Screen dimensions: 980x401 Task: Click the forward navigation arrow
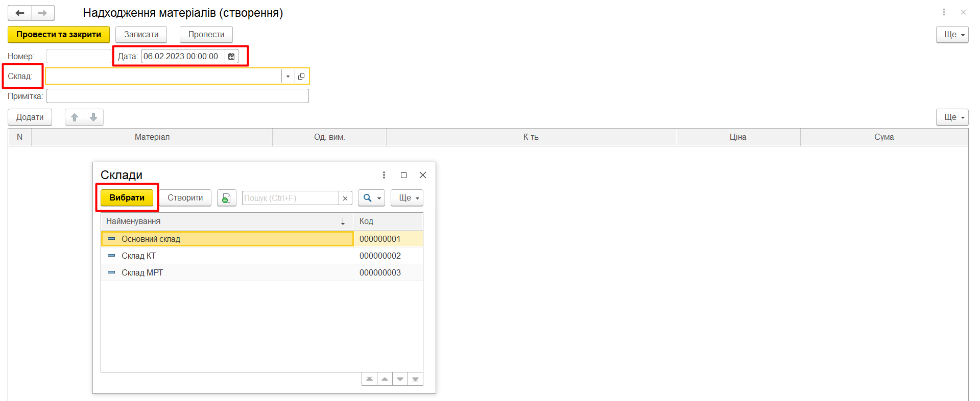tap(43, 13)
